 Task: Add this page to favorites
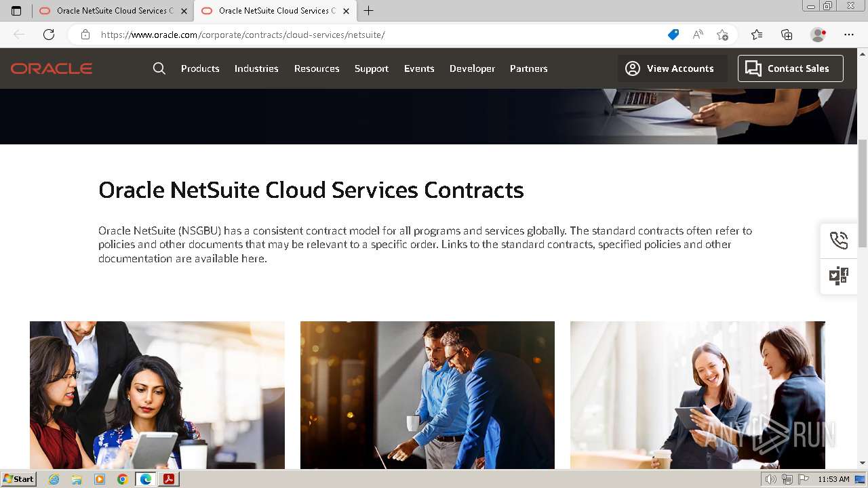pyautogui.click(x=722, y=35)
